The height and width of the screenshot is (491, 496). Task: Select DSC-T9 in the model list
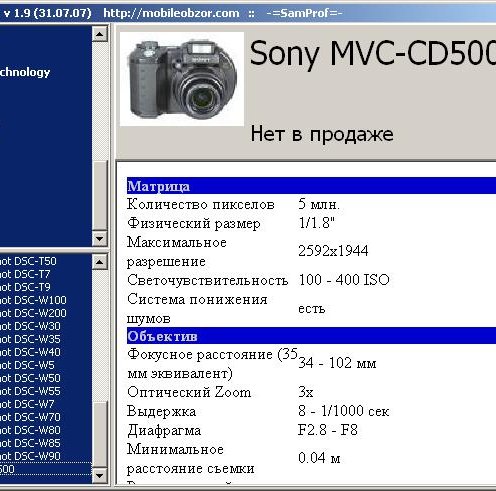[x=25, y=287]
